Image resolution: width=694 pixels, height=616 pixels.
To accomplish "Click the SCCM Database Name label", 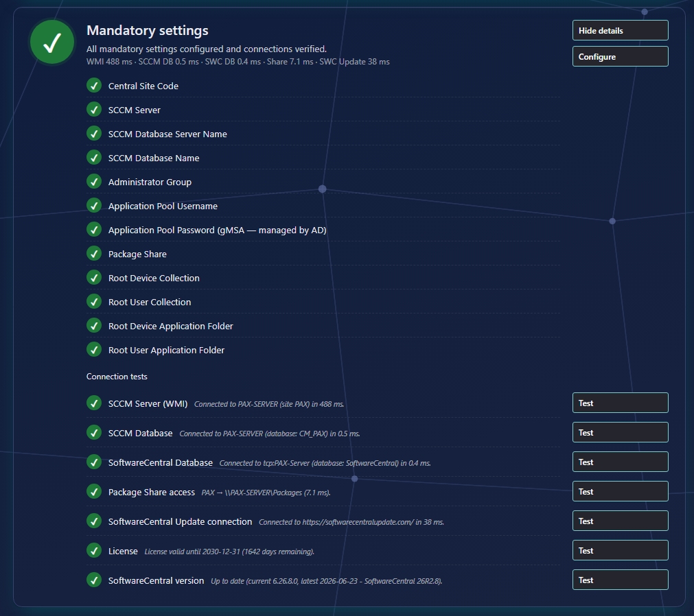I will (x=154, y=158).
